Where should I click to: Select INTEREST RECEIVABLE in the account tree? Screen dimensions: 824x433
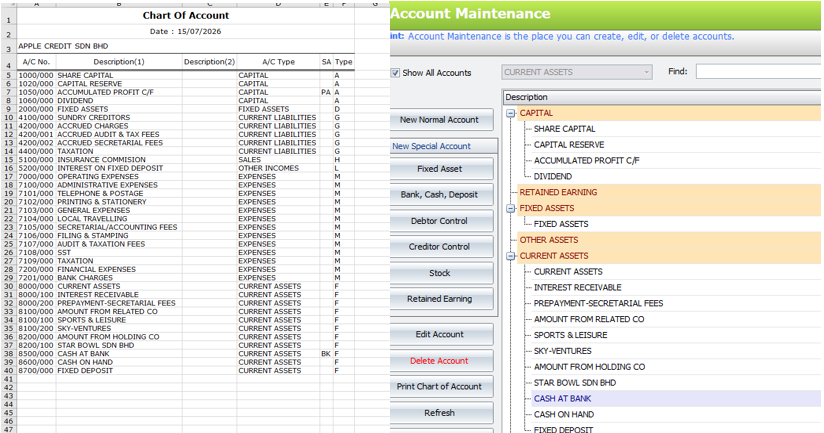coord(578,287)
